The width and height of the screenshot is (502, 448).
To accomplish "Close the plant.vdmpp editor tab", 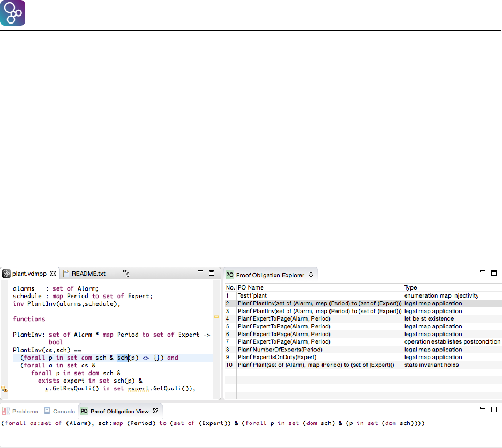I will [53, 274].
